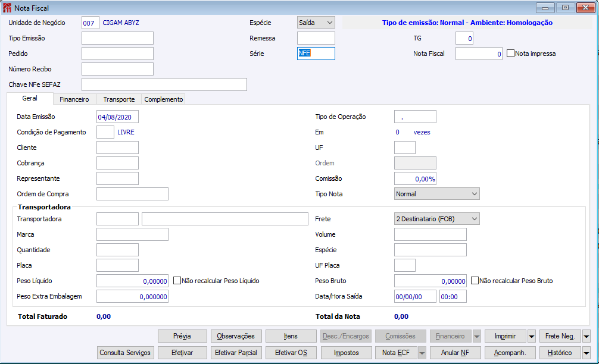This screenshot has height=364, width=599.
Task: Minimize the Nota Fiscal window
Action: tap(545, 8)
